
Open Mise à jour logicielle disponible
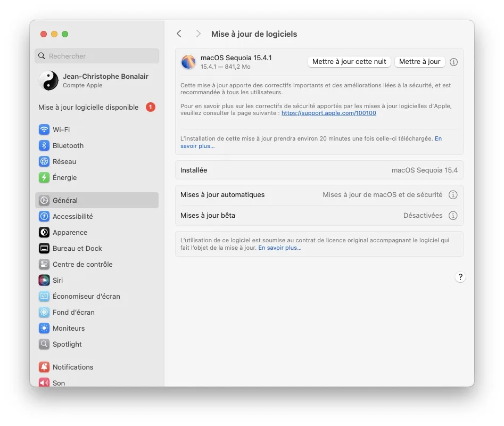click(97, 107)
